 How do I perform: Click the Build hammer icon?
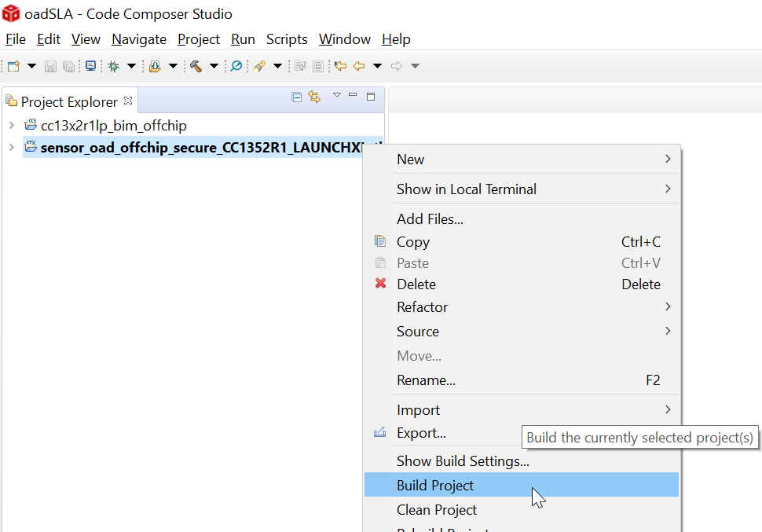tap(196, 67)
